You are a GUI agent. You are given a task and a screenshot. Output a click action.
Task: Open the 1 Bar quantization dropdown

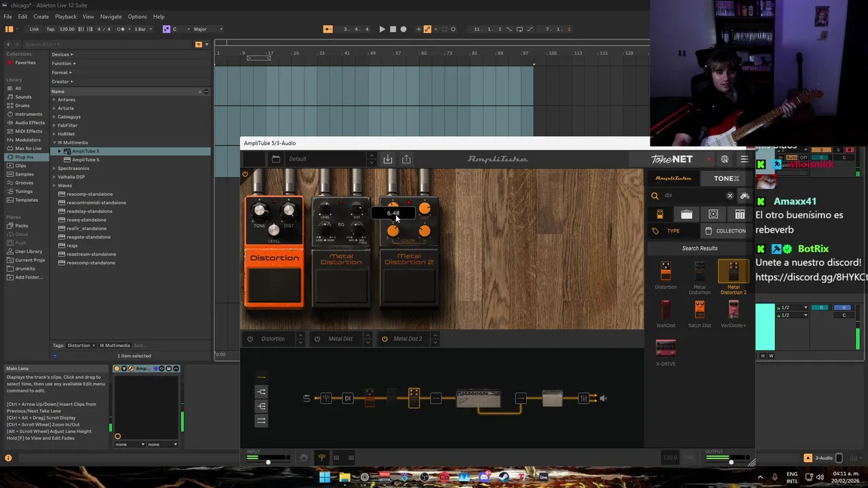(x=142, y=29)
